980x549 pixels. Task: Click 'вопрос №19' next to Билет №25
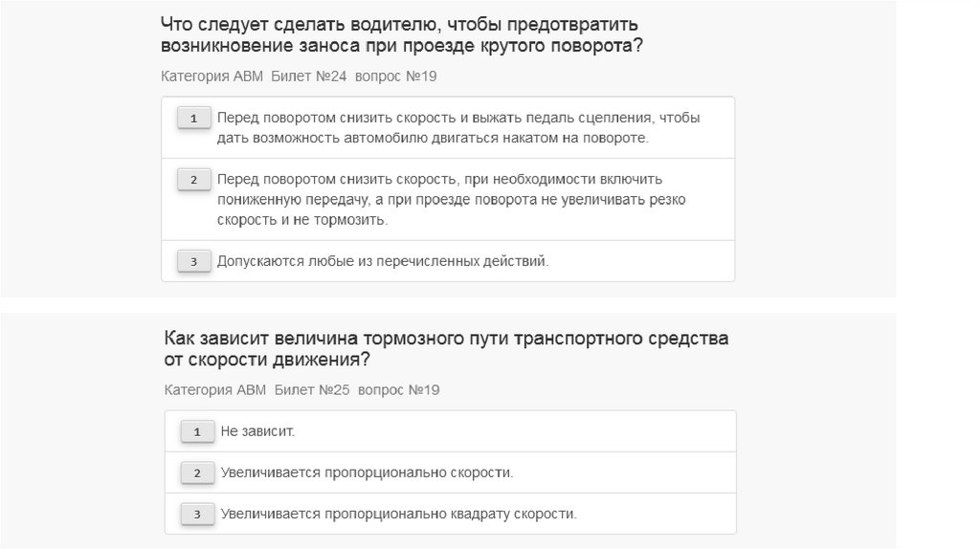point(399,390)
